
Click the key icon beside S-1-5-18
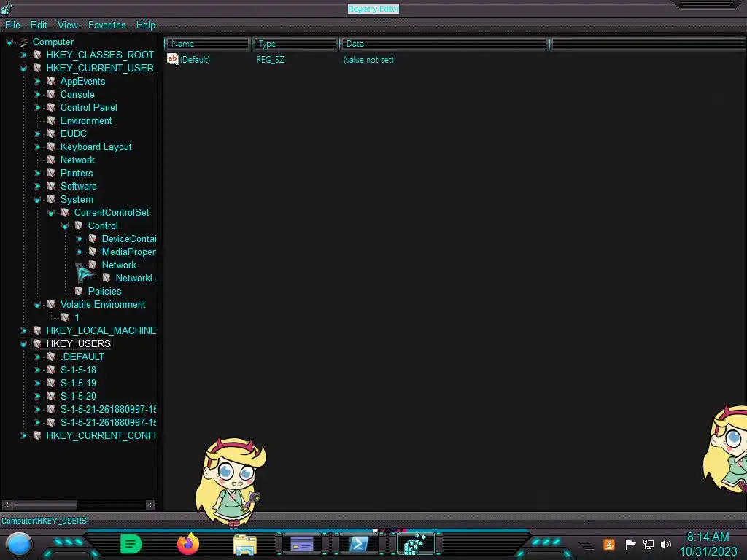(51, 370)
